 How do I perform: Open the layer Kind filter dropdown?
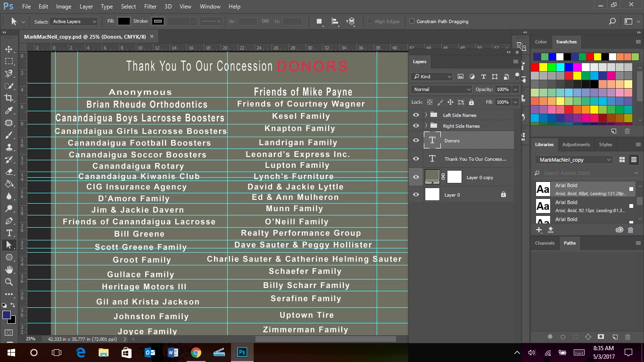click(432, 76)
